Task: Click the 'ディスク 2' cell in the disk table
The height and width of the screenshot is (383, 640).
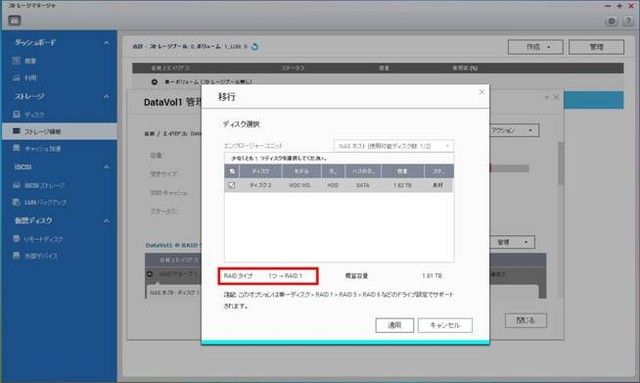Action: [260, 185]
